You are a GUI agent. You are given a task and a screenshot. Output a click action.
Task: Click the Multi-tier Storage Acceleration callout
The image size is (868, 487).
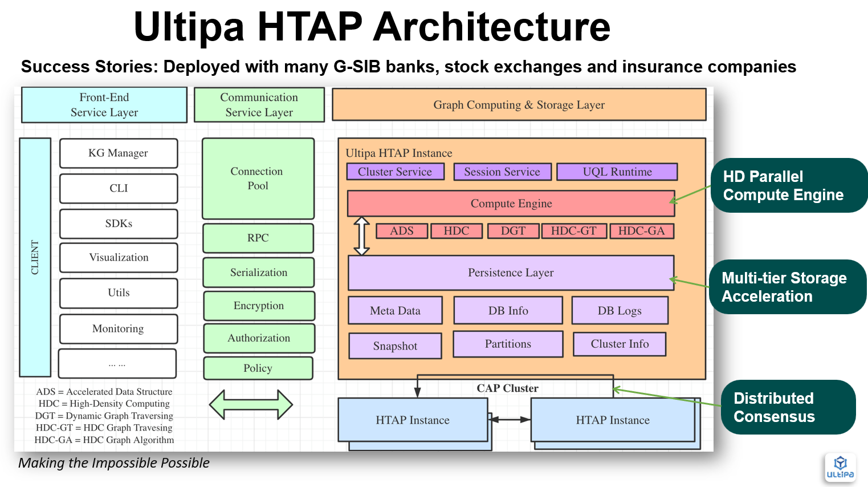787,287
